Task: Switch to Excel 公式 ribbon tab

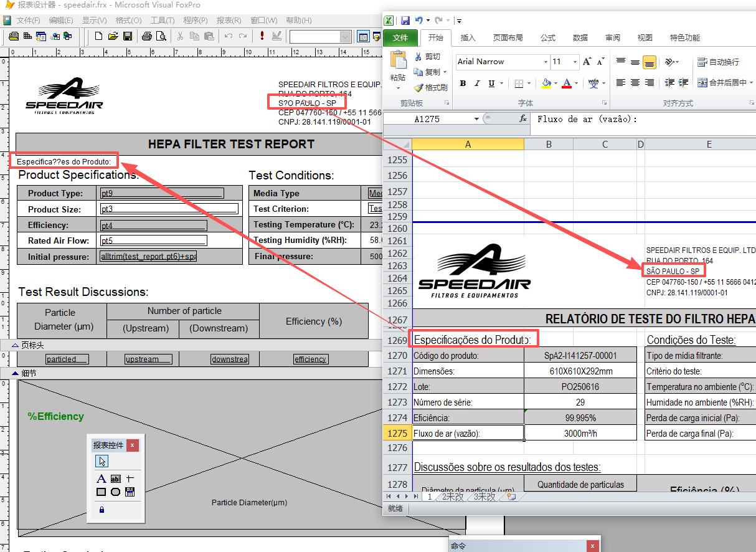Action: [x=548, y=37]
